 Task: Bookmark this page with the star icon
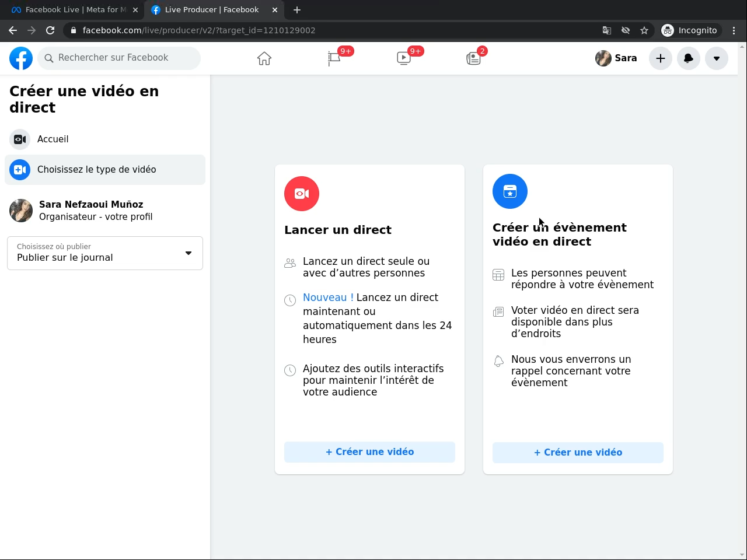pos(644,30)
